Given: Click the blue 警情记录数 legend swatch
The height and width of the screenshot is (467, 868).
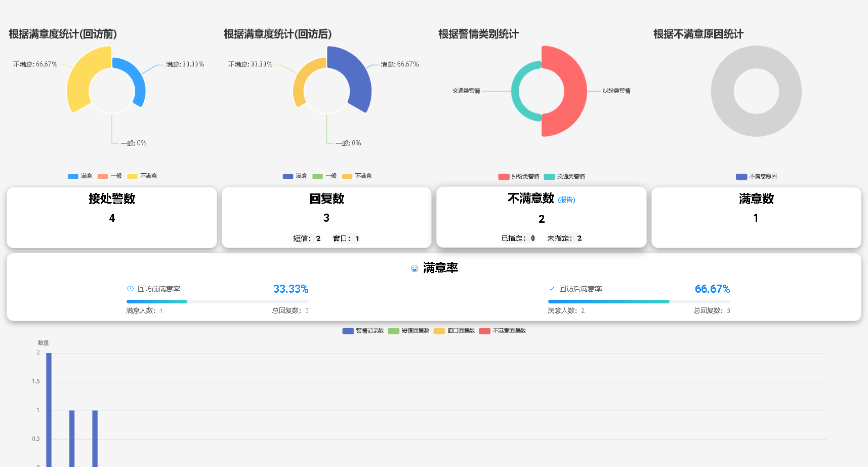Looking at the screenshot, I should [348, 331].
